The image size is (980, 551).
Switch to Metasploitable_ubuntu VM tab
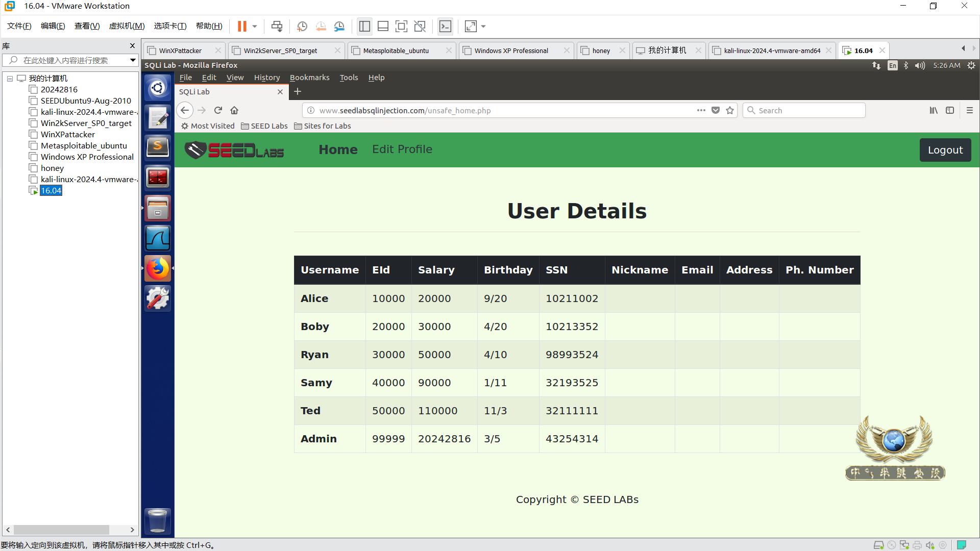(x=396, y=51)
